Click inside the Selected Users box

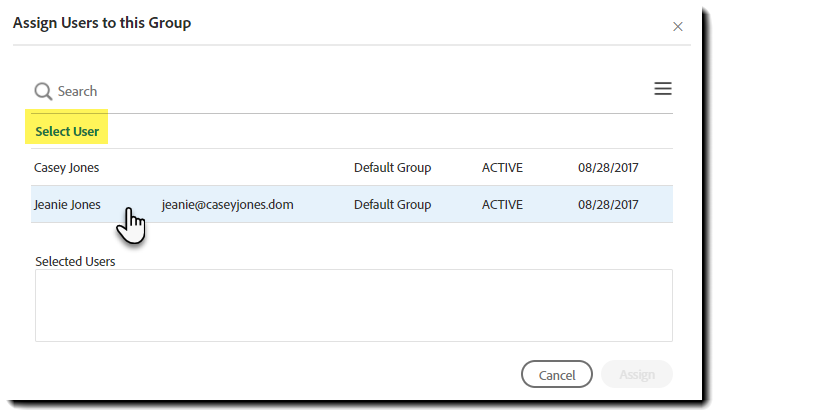pos(353,305)
